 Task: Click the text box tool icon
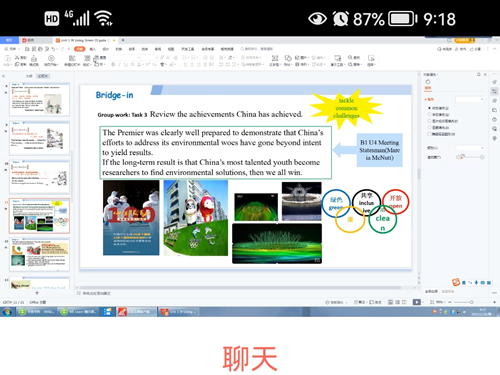tap(275, 58)
